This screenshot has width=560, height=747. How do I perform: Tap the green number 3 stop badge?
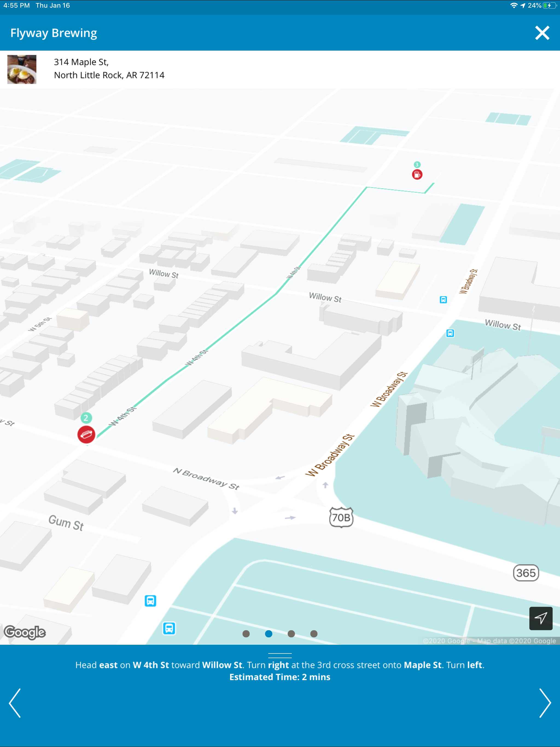coord(417,164)
